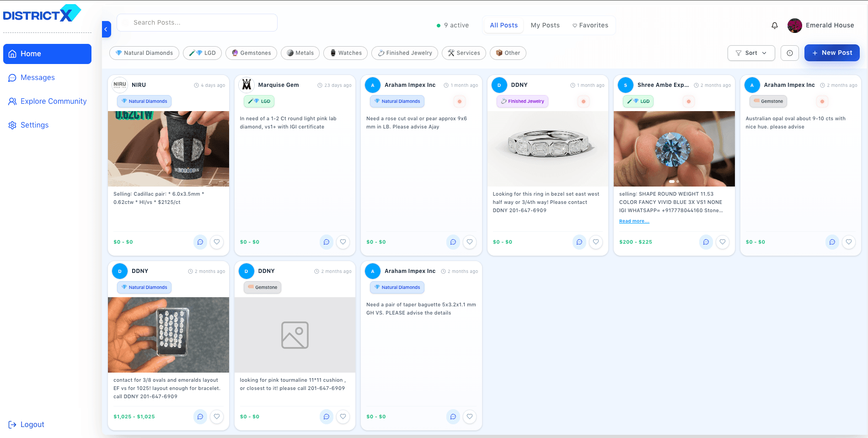Open the Sort dropdown
868x438 pixels.
pos(750,53)
